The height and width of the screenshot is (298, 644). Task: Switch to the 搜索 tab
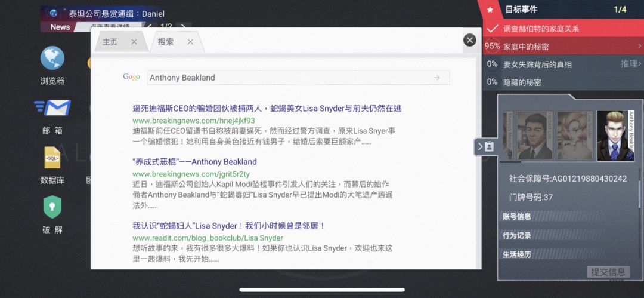pos(166,42)
